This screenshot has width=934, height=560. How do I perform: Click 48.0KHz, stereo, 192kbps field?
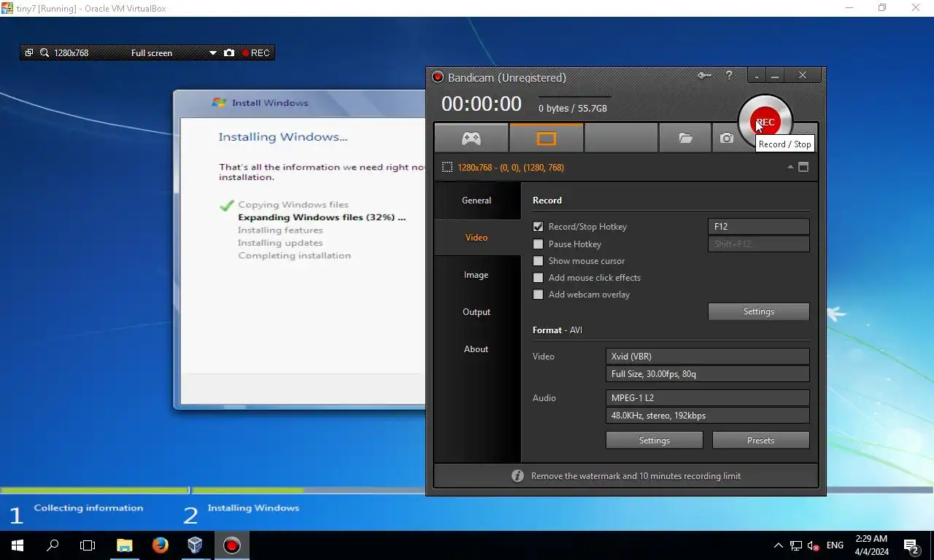pyautogui.click(x=708, y=416)
